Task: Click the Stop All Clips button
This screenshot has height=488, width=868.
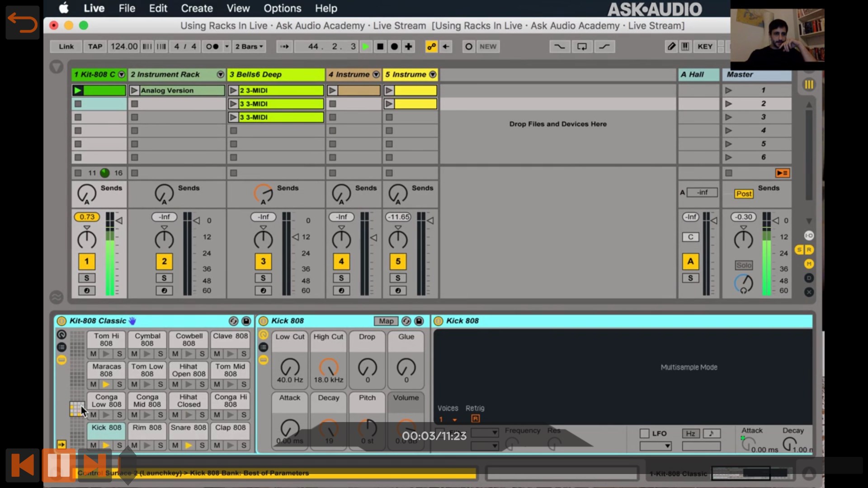Action: [x=783, y=173]
